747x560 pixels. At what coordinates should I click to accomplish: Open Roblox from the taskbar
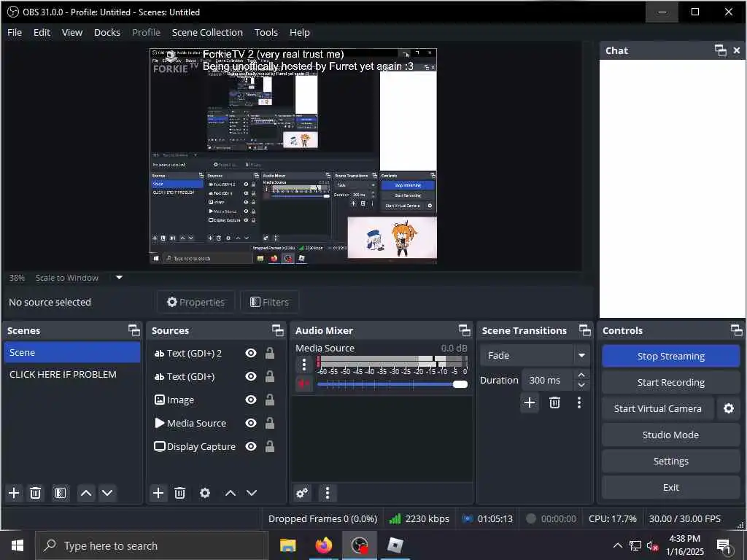[x=395, y=545]
